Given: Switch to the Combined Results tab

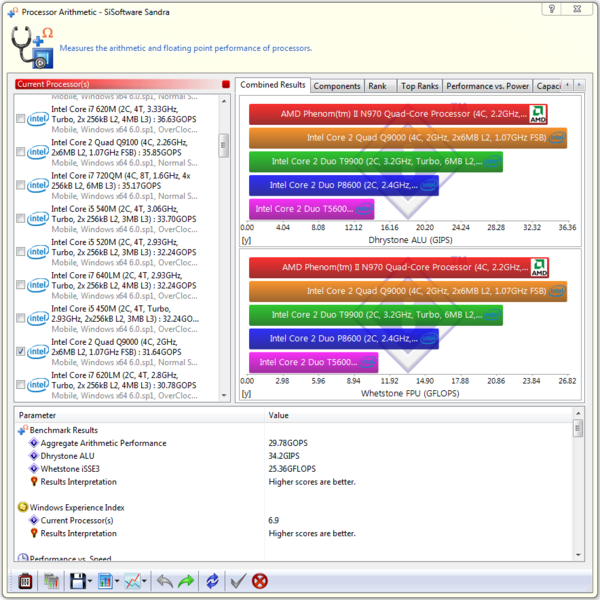Looking at the screenshot, I should tap(272, 85).
